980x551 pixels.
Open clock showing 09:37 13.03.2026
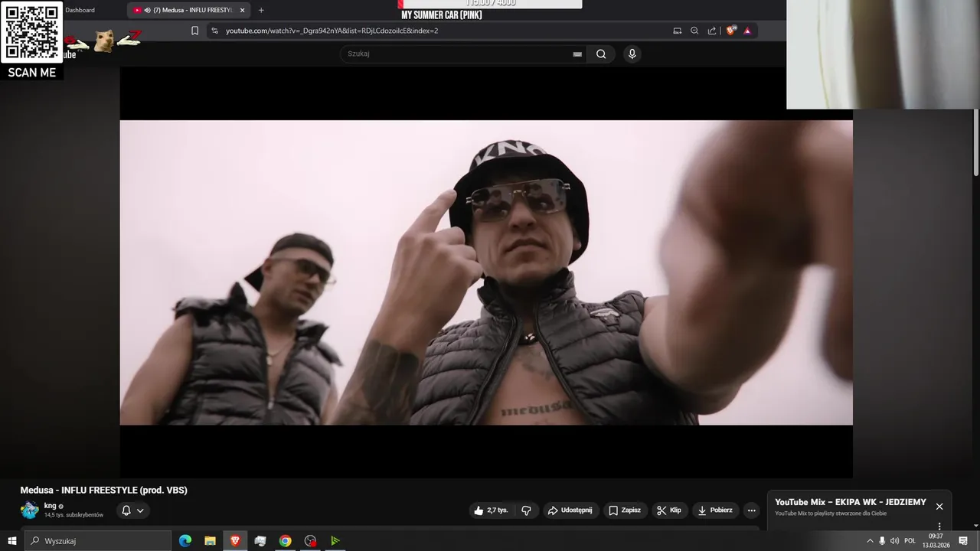tap(936, 541)
